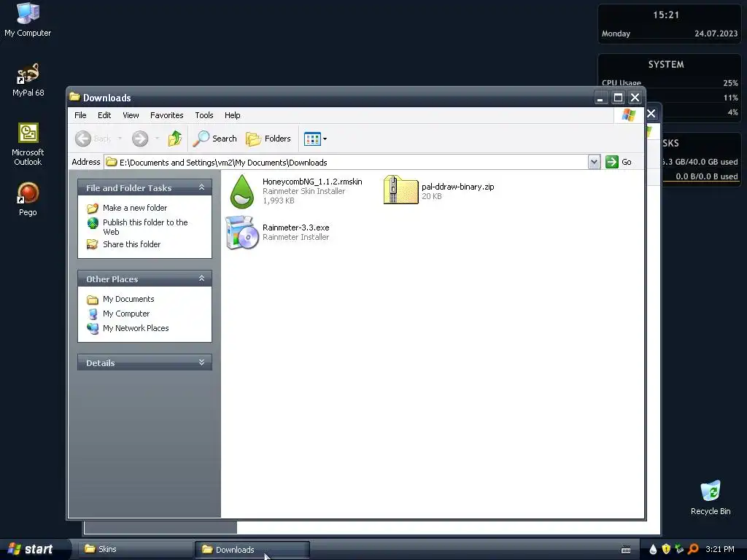Go to My Documents in Other Places

[128, 299]
